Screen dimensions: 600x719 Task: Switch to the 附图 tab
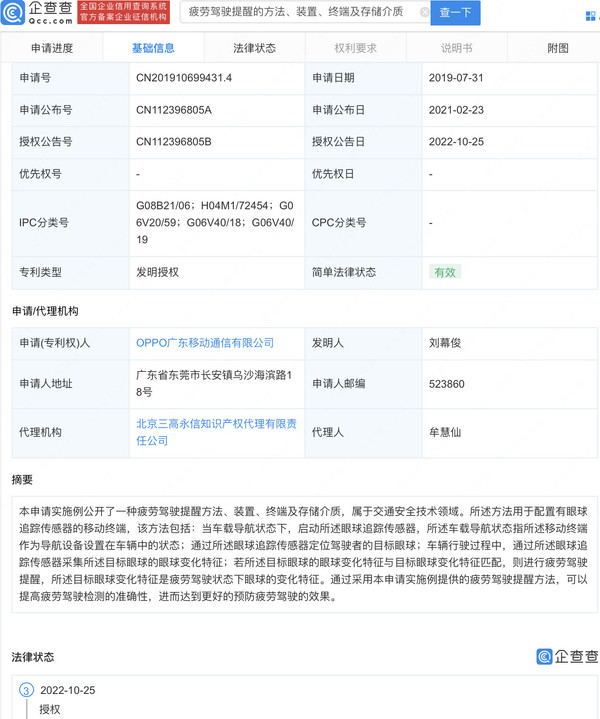558,48
